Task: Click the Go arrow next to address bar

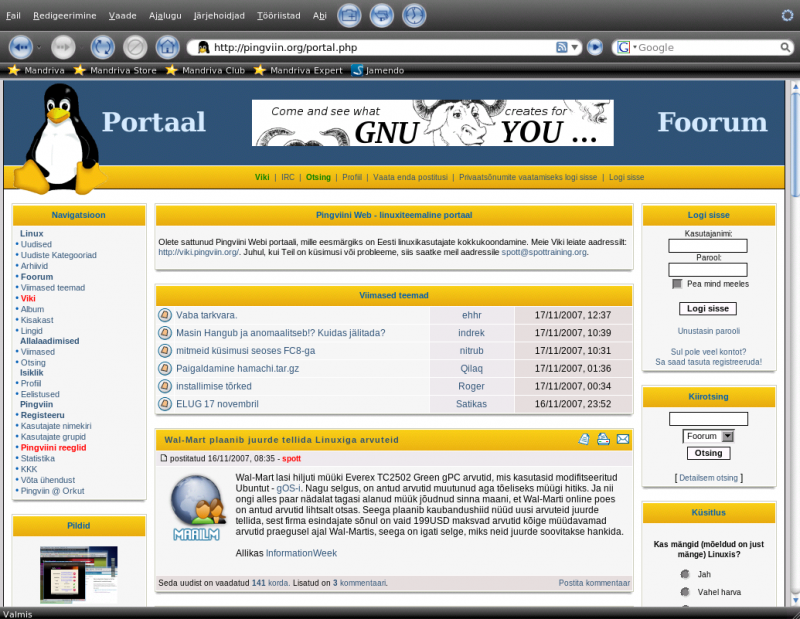Action: pyautogui.click(x=594, y=47)
